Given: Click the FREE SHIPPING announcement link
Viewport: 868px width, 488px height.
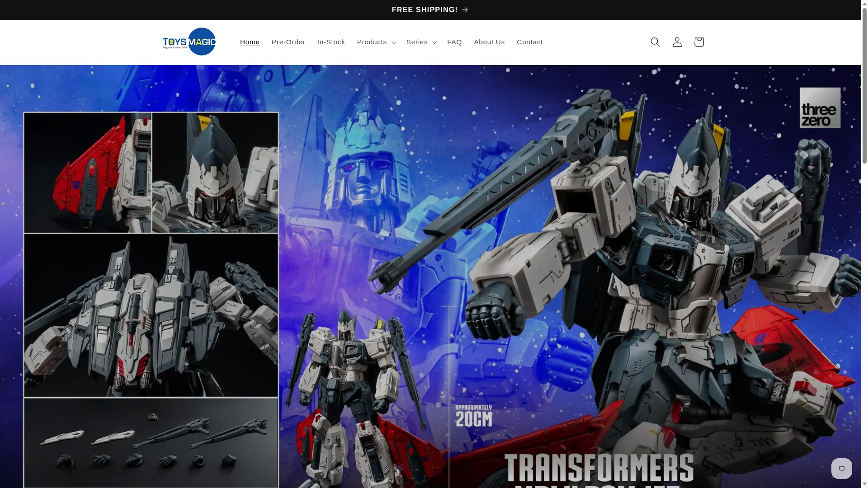Looking at the screenshot, I should 430,9.
